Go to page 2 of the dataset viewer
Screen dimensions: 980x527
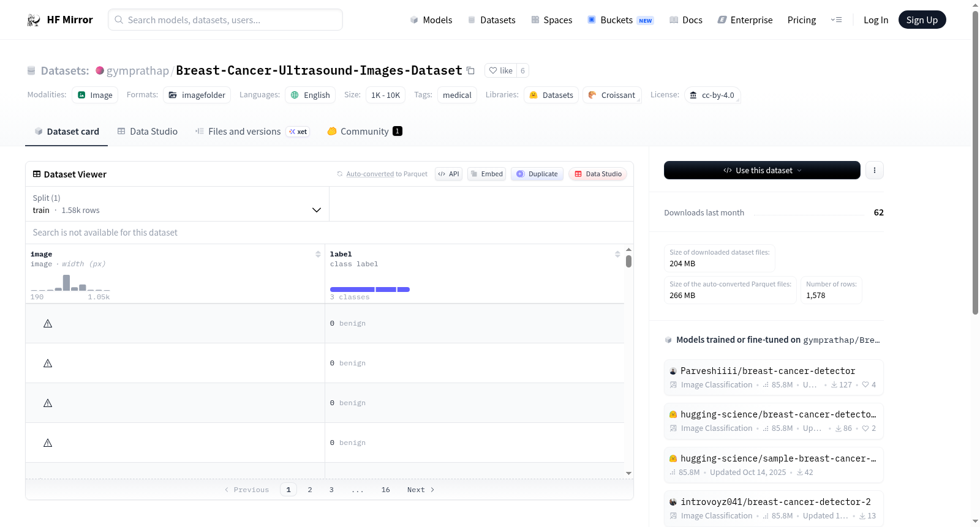pyautogui.click(x=310, y=490)
